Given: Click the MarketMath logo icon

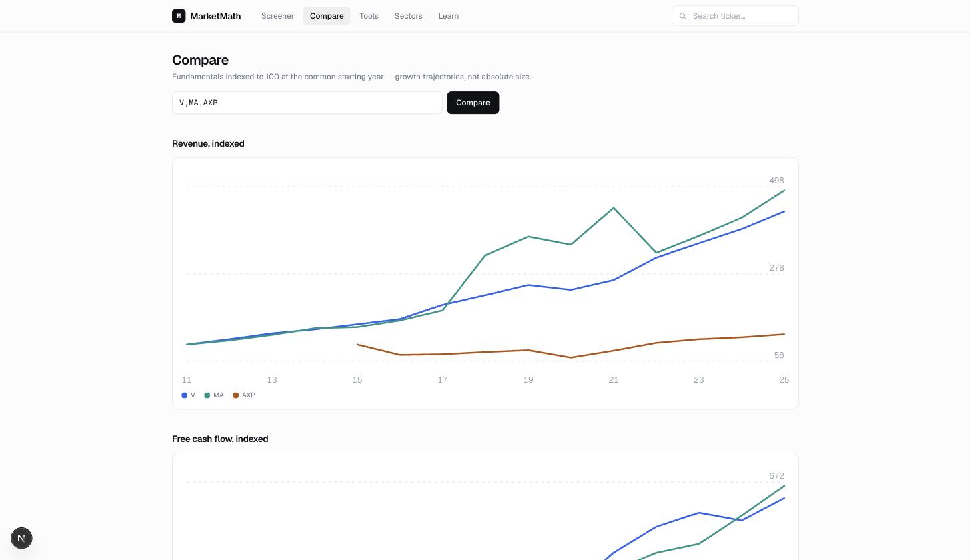Looking at the screenshot, I should point(179,16).
